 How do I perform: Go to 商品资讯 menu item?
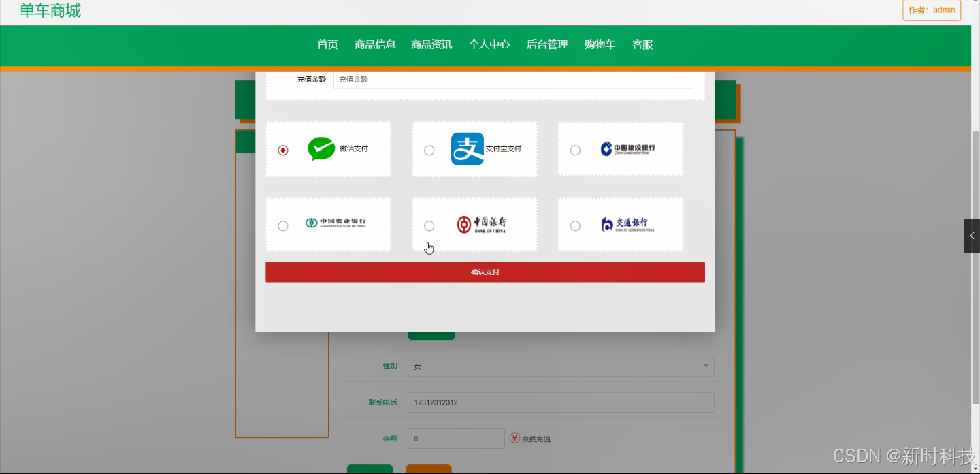tap(431, 44)
